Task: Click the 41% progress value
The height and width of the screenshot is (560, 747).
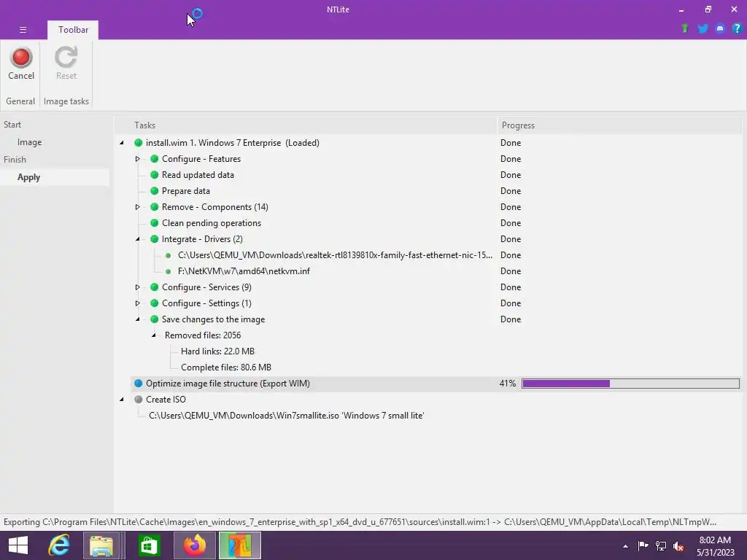Action: (x=508, y=384)
